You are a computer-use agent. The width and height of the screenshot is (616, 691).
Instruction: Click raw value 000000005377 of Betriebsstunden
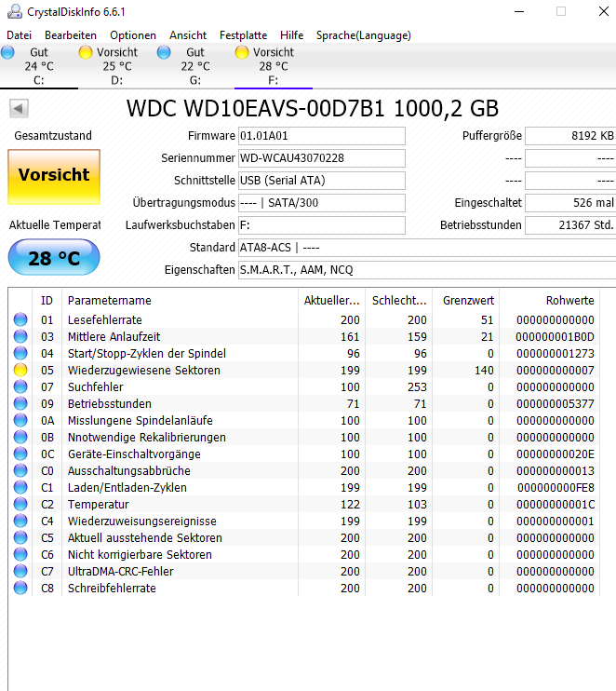pos(556,403)
